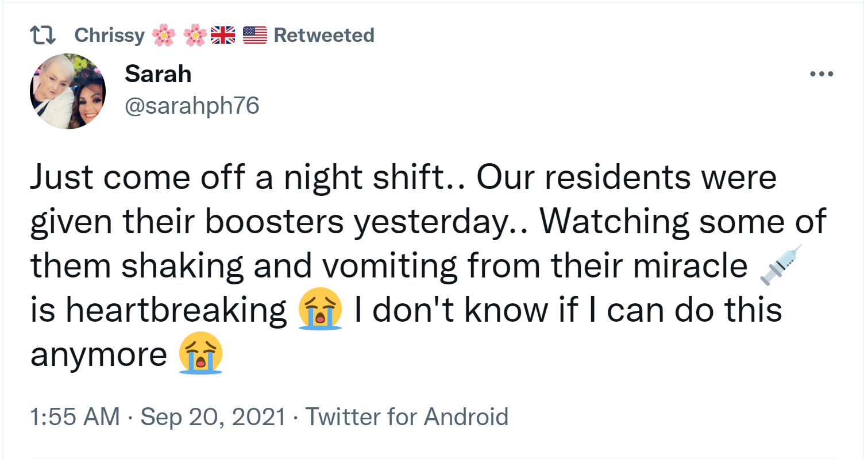Viewport: 868px width, 459px height.
Task: Click the second cherry blossom emoji
Action: tap(195, 36)
